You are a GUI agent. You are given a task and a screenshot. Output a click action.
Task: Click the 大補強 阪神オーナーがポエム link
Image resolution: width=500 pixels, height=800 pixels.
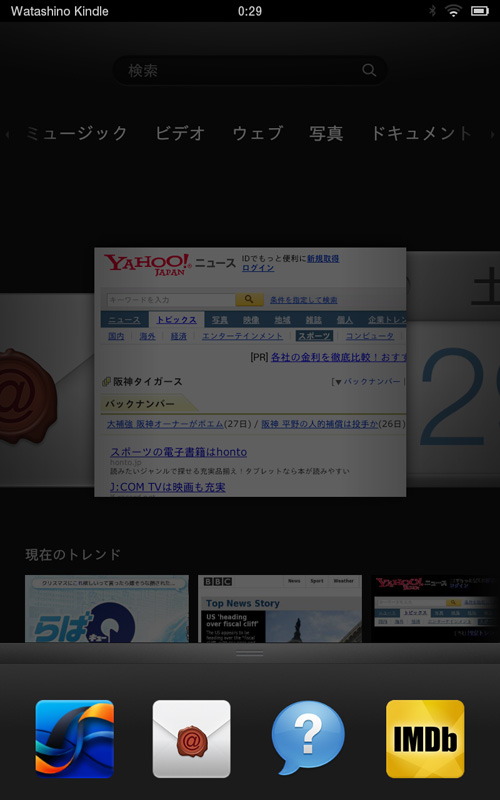165,424
